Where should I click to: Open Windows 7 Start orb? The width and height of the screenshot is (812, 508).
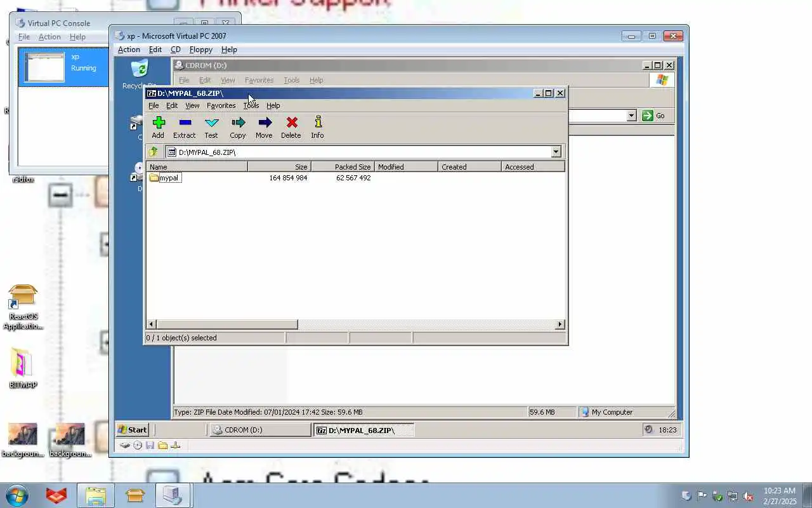(x=17, y=495)
